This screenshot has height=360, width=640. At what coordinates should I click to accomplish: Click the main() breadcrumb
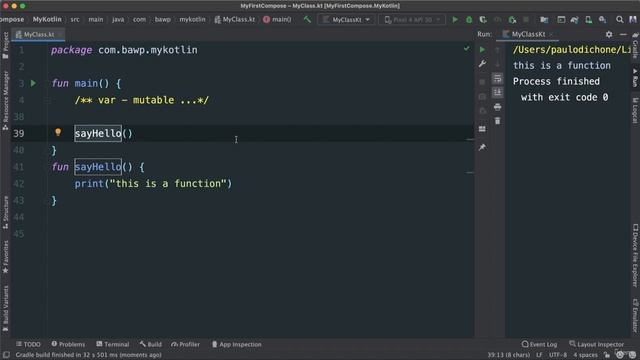[278, 19]
